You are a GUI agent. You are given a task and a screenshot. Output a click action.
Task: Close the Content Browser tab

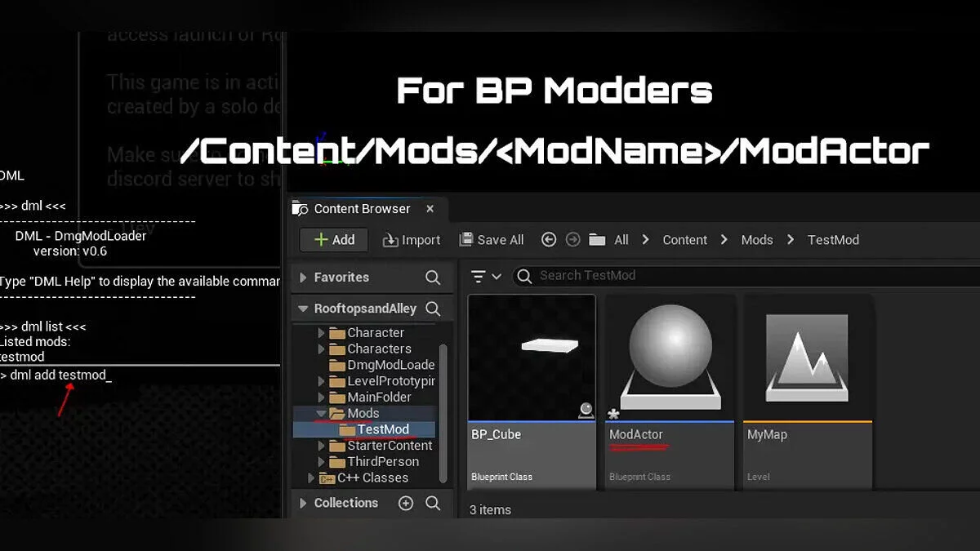coord(430,209)
